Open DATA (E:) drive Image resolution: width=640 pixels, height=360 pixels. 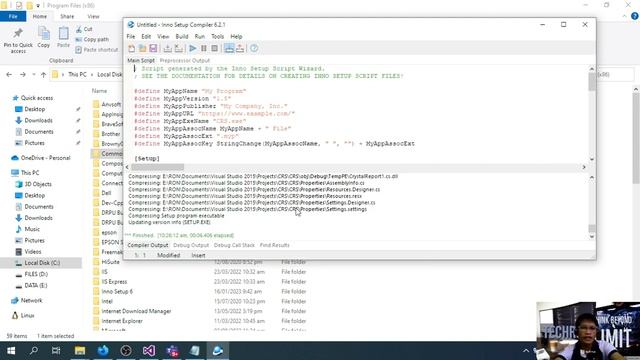tap(31, 286)
